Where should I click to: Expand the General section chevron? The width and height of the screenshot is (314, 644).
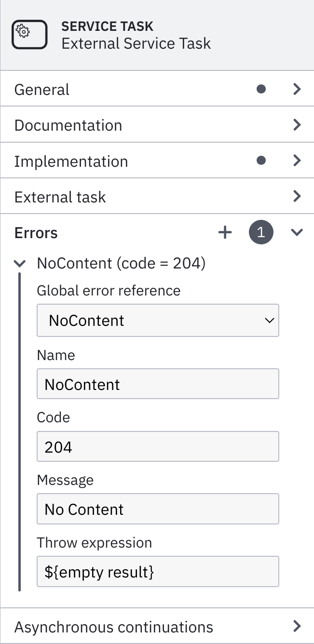pos(297,89)
